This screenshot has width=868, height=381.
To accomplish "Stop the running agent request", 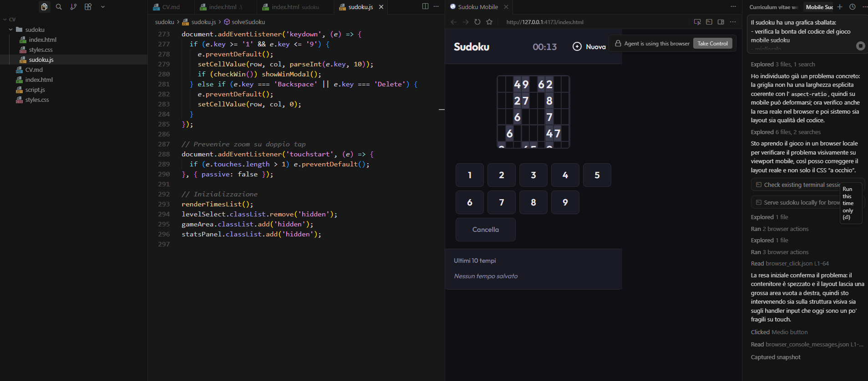I will click(860, 46).
